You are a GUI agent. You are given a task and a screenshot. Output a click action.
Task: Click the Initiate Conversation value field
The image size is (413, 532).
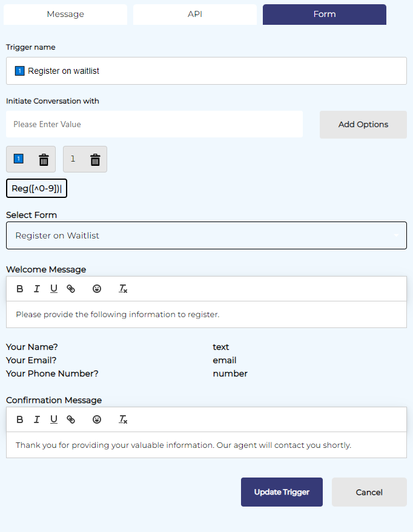[154, 124]
